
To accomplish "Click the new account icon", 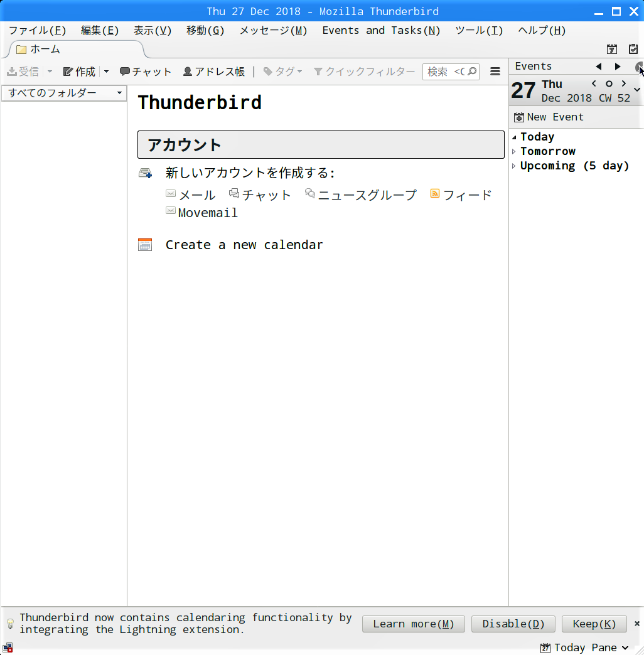I will (x=146, y=173).
